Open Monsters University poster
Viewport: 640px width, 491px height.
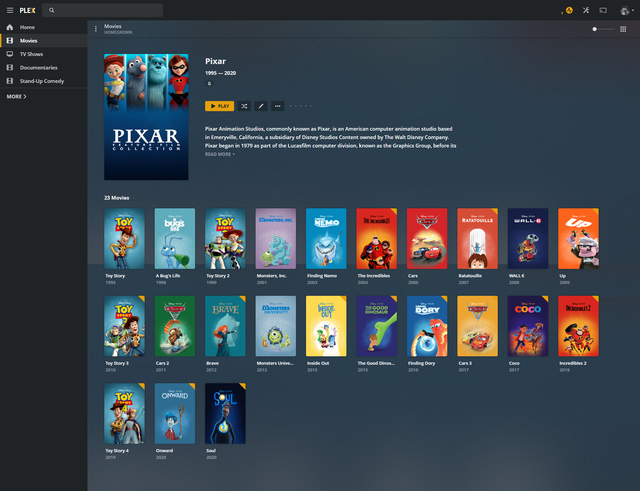click(x=276, y=326)
